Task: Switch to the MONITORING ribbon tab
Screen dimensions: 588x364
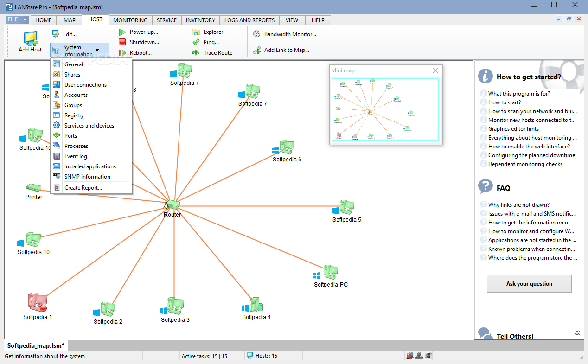Action: pyautogui.click(x=130, y=20)
